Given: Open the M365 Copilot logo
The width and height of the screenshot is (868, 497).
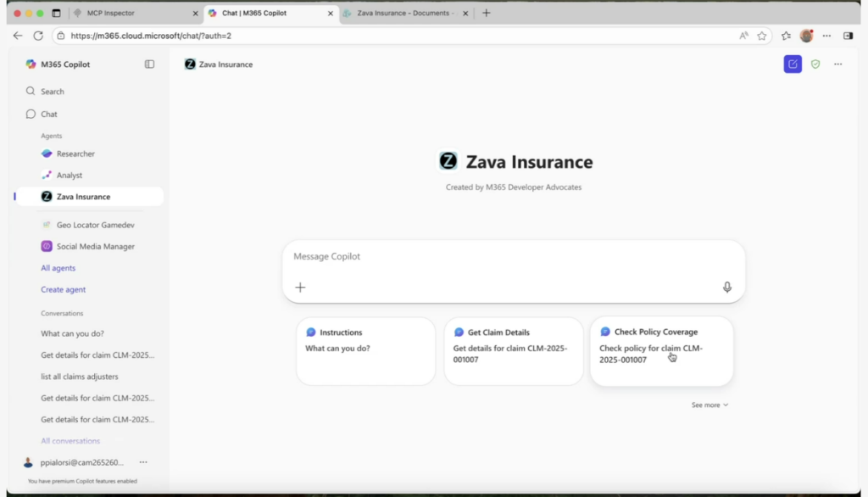Looking at the screenshot, I should click(31, 64).
